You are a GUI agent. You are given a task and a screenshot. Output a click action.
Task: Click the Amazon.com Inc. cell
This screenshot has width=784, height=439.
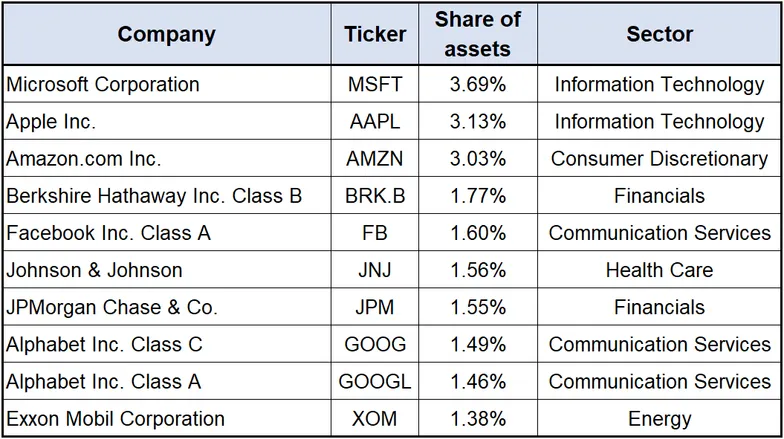[84, 159]
